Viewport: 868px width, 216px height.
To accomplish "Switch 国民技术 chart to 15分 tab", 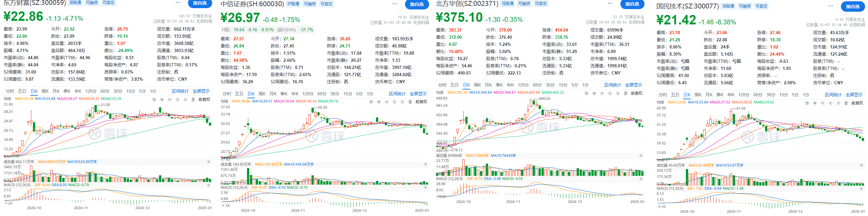I will coord(783,95).
